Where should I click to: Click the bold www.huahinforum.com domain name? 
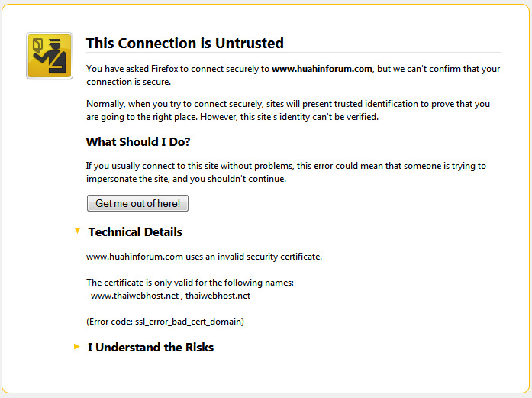point(322,69)
